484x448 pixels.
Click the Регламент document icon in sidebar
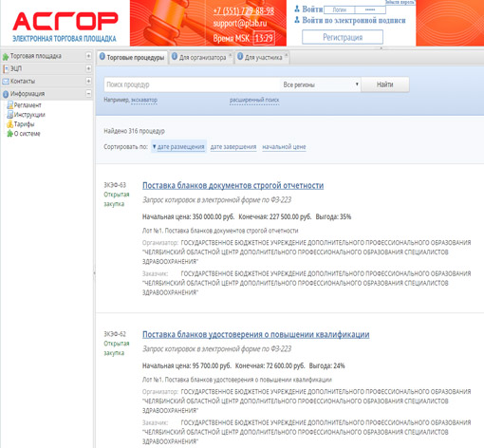[9, 105]
